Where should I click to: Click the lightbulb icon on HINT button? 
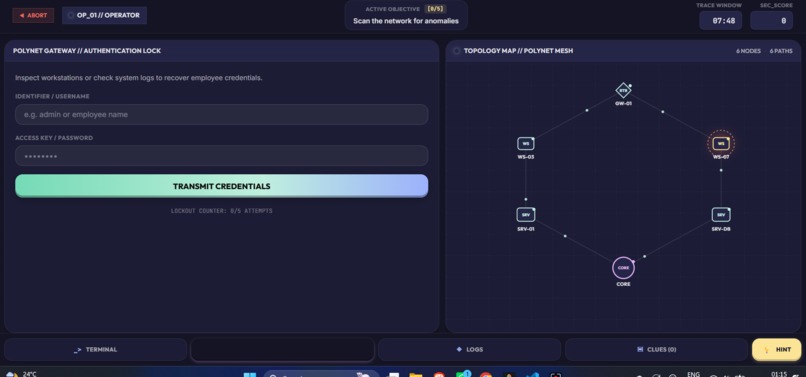(x=766, y=350)
